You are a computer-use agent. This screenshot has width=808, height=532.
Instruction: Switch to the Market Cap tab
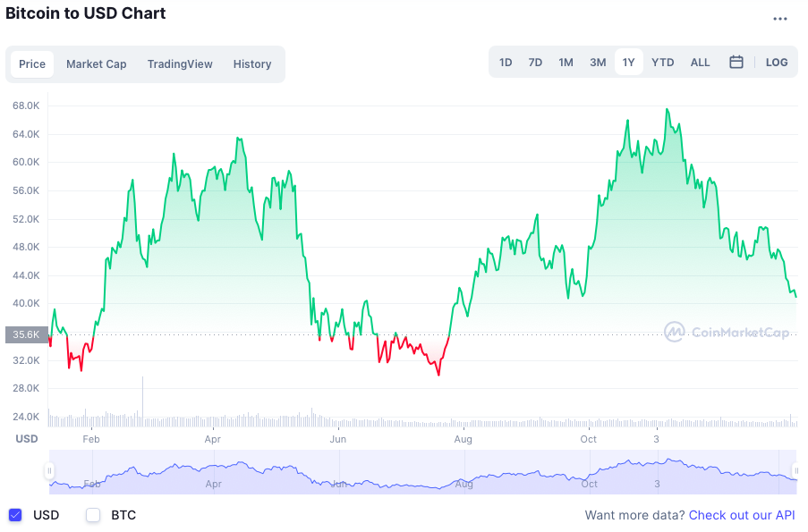pos(97,64)
